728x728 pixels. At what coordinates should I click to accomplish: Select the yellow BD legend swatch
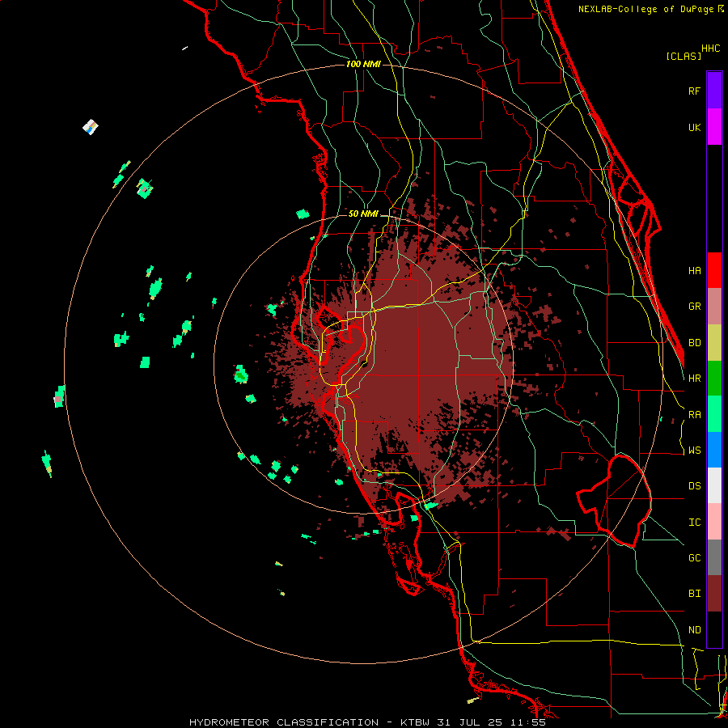coord(714,342)
